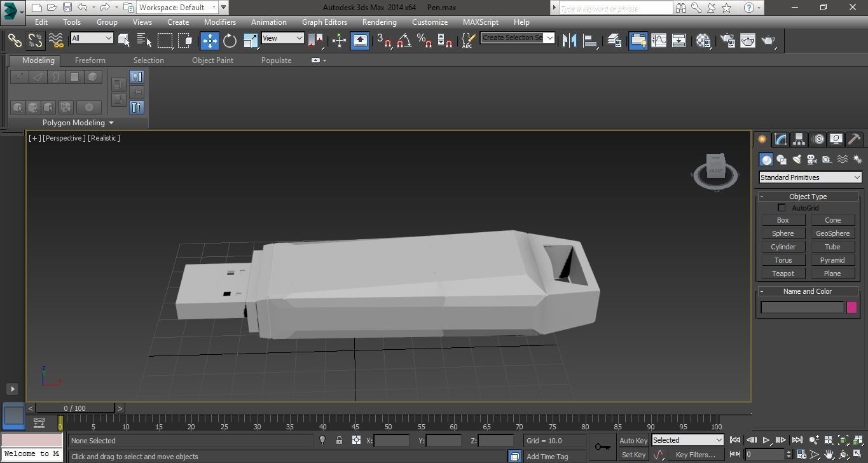The width and height of the screenshot is (868, 463).
Task: Open the Utilities command panel
Action: (855, 139)
